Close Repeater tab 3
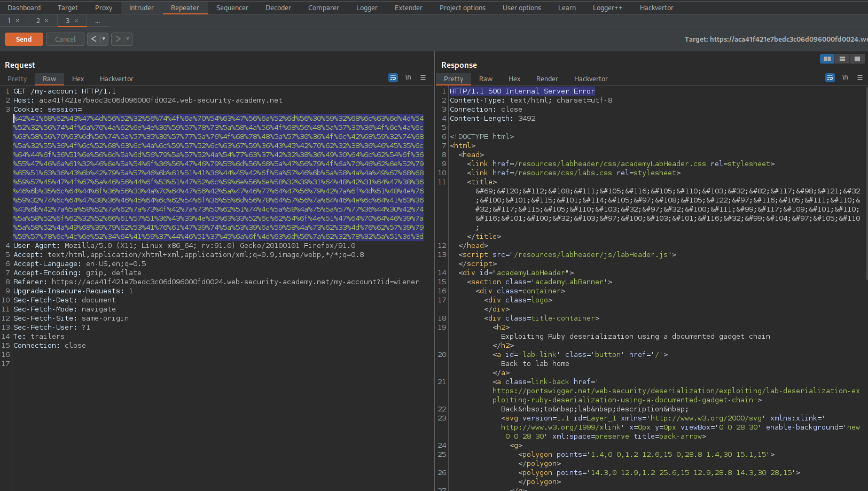This screenshot has width=868, height=491. point(76,21)
